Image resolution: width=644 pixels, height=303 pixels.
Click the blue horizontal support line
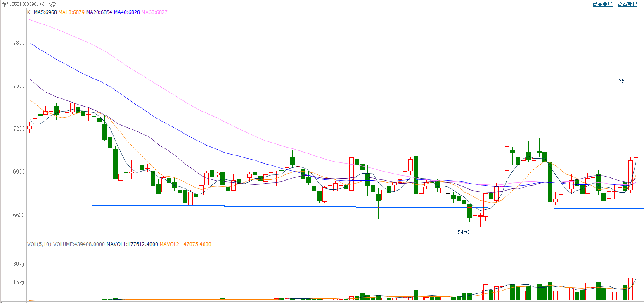tap(335, 207)
